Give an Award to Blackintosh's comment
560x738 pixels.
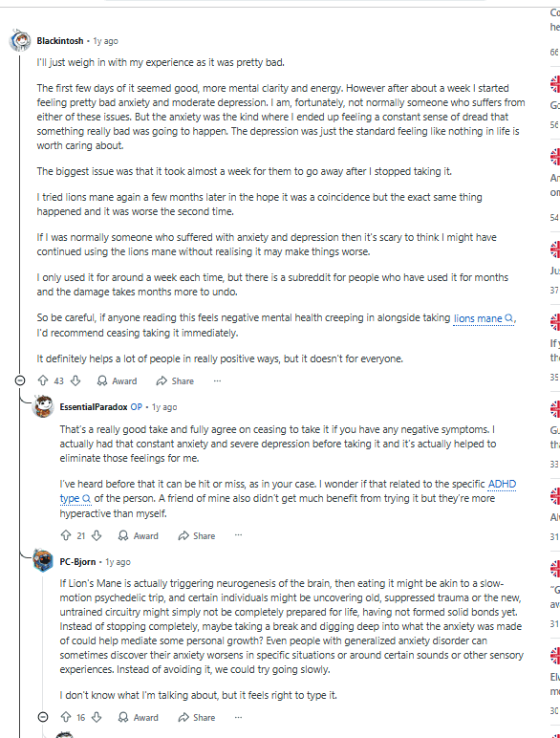point(117,380)
